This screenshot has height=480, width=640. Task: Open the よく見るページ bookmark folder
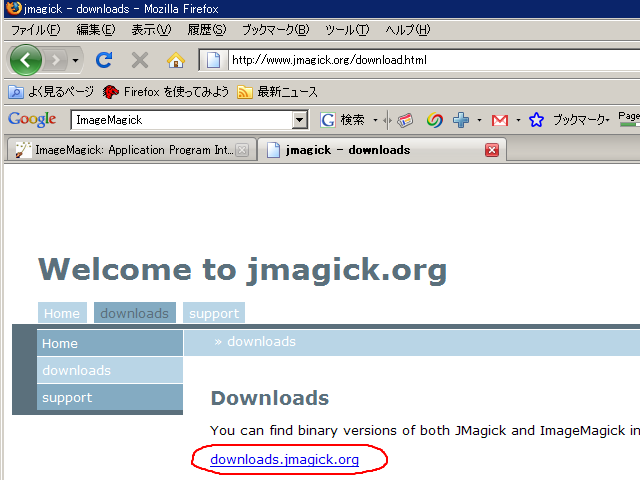pos(51,92)
